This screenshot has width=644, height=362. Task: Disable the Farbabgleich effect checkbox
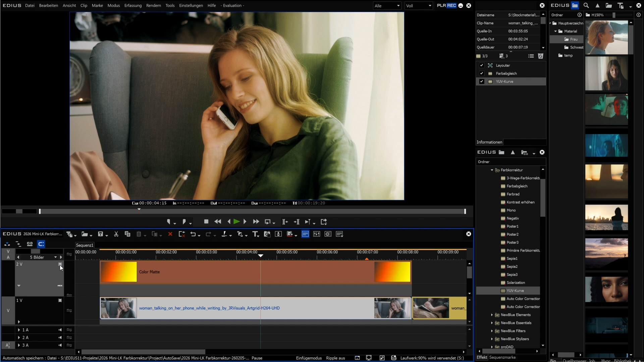(482, 73)
